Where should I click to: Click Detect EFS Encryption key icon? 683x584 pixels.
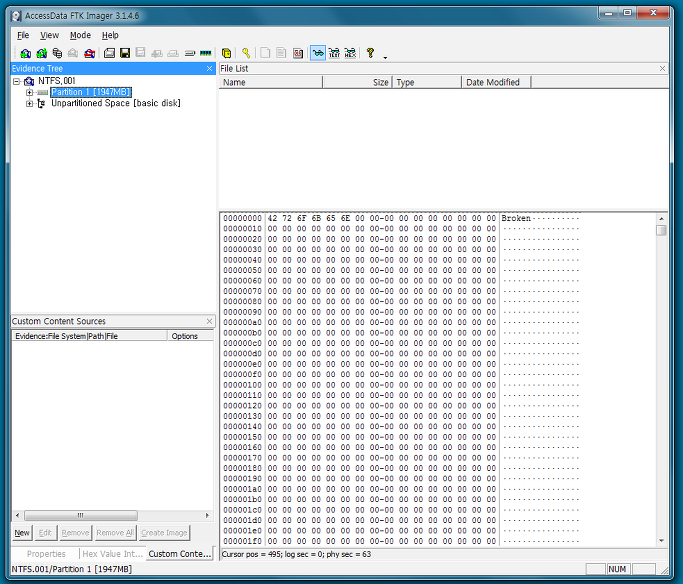246,53
